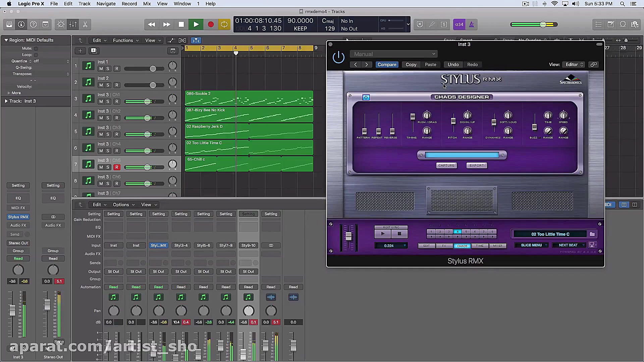Screen dimensions: 644x362
Task: Select the 086-Sookie 2 region
Action: click(x=249, y=98)
